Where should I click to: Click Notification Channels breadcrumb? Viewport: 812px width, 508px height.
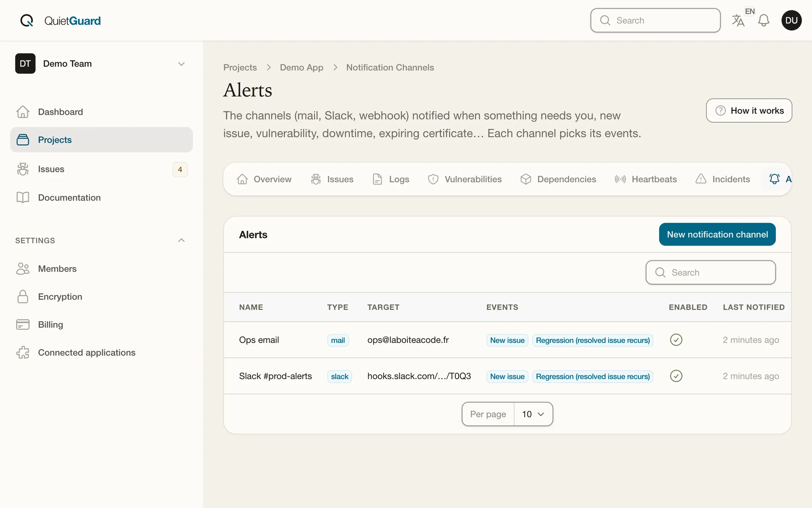coord(390,67)
